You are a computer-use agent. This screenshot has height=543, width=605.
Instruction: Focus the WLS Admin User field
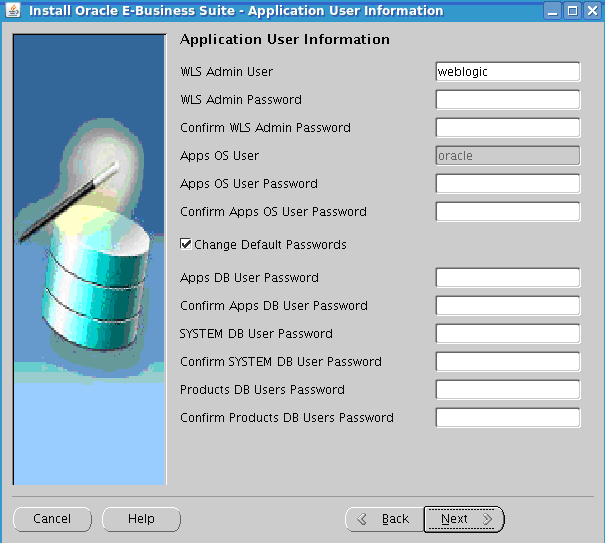(x=508, y=72)
